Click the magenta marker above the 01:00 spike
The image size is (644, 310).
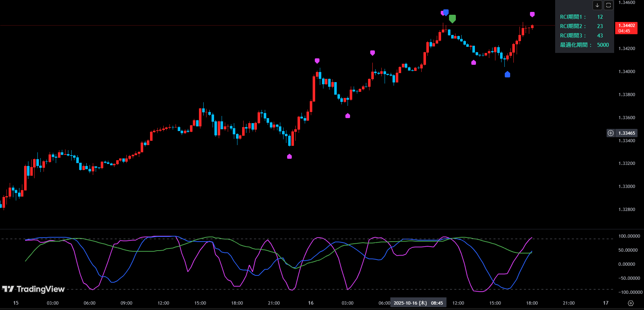pyautogui.click(x=317, y=61)
